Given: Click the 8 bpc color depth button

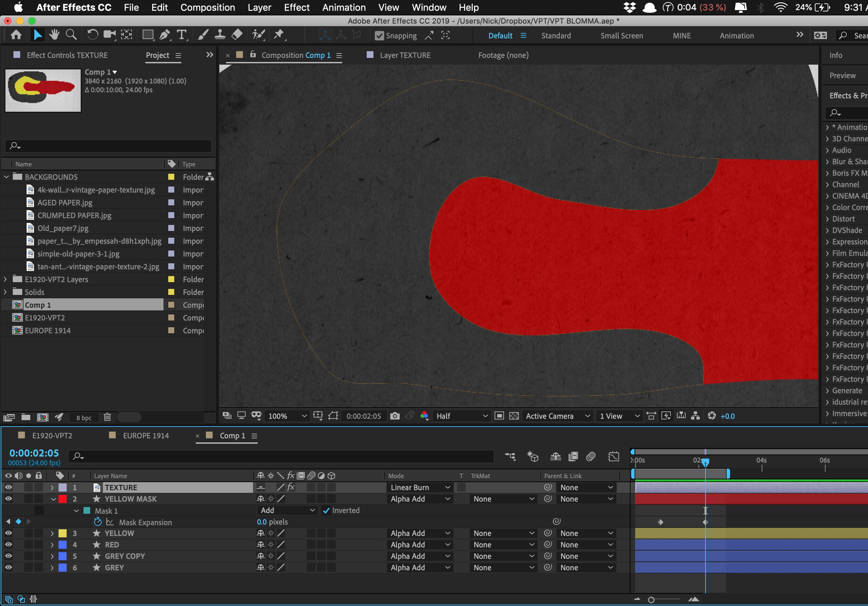Looking at the screenshot, I should click(84, 417).
